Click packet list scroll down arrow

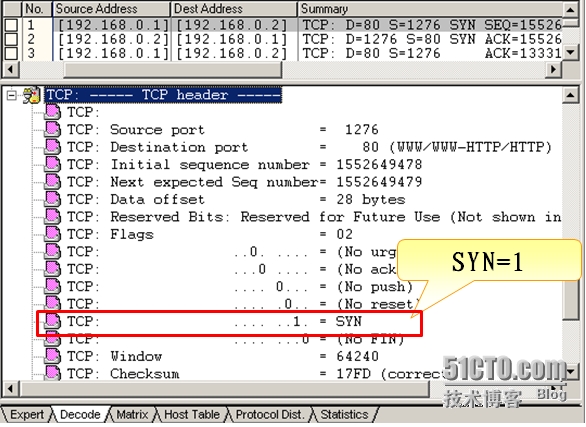pos(570,52)
